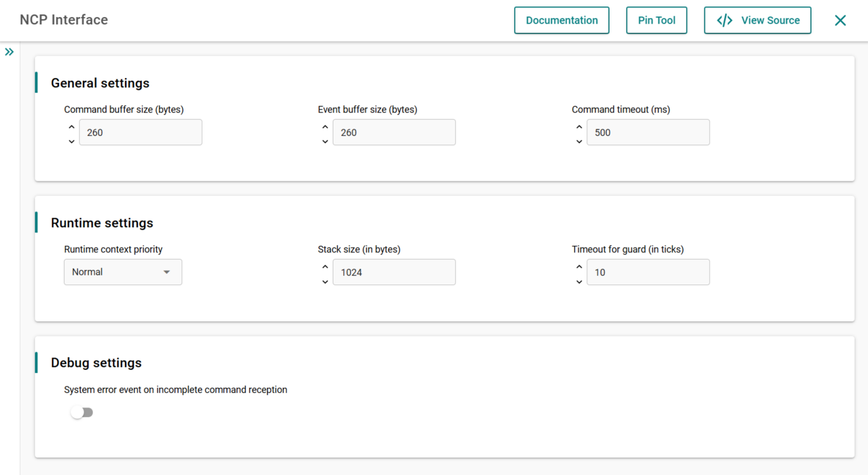Viewport: 868px width, 475px height.
Task: Toggle System error event on incomplete command
Action: pyautogui.click(x=82, y=413)
